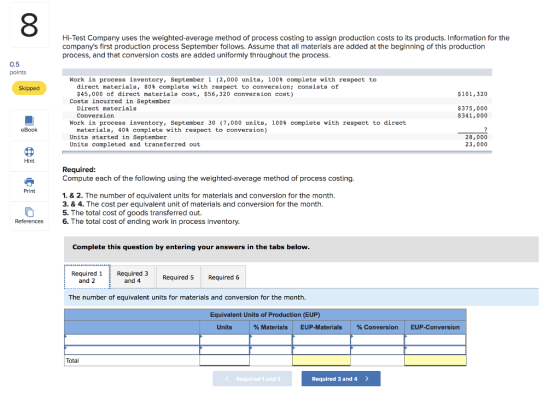560x407 pixels.
Task: Click the yellow Skipped status badge
Action: (29, 88)
